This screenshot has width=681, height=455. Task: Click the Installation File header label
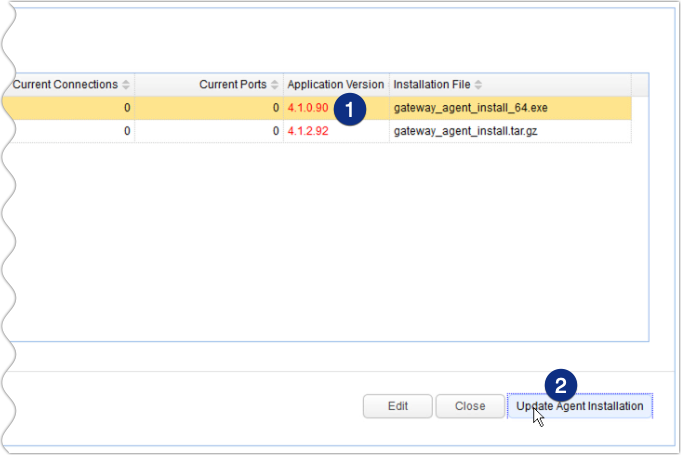coord(432,84)
